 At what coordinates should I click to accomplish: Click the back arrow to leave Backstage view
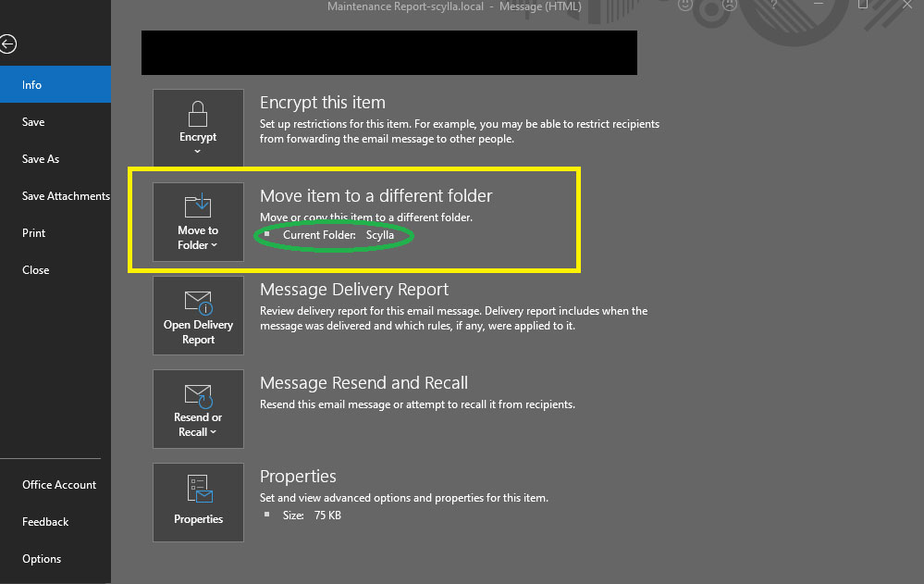coord(8,43)
